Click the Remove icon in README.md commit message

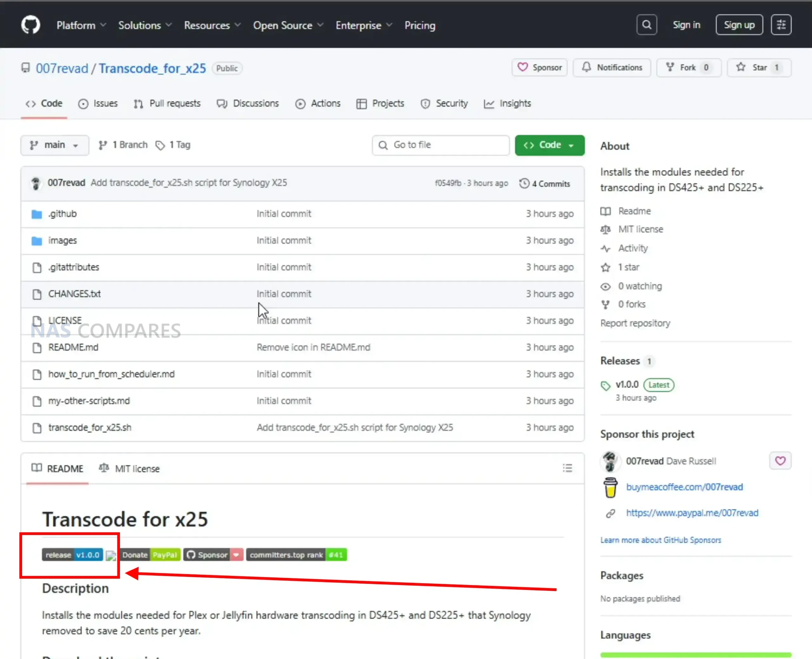point(313,347)
